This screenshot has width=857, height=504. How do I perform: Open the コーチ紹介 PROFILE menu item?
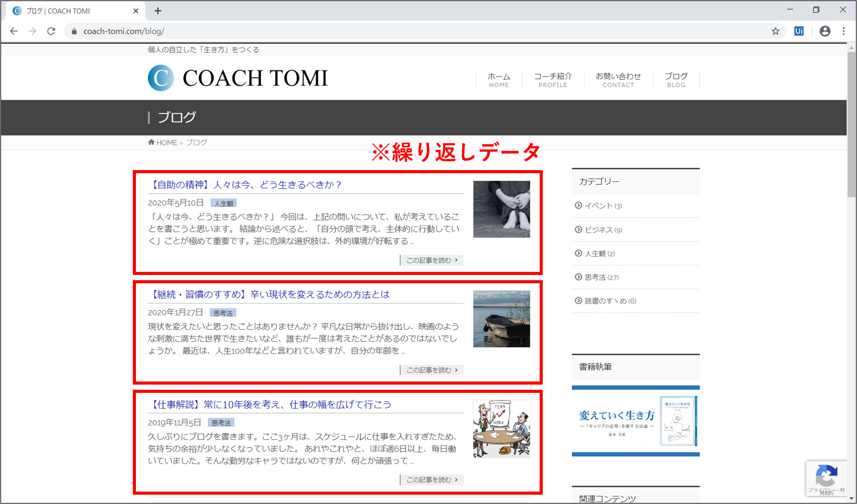(x=553, y=80)
